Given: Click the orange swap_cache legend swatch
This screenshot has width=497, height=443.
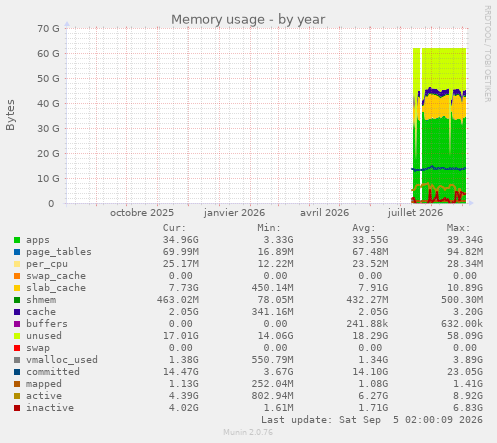Looking at the screenshot, I should pyautogui.click(x=17, y=276).
